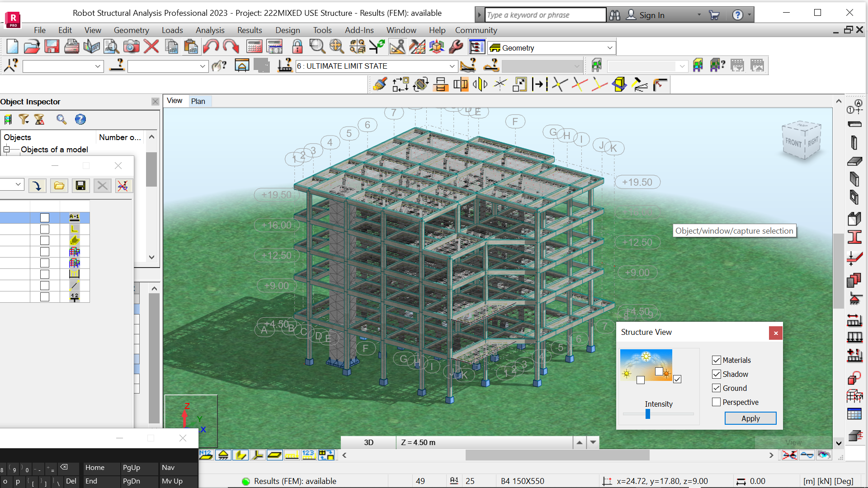
Task: Click the Save project floppy icon
Action: click(52, 47)
